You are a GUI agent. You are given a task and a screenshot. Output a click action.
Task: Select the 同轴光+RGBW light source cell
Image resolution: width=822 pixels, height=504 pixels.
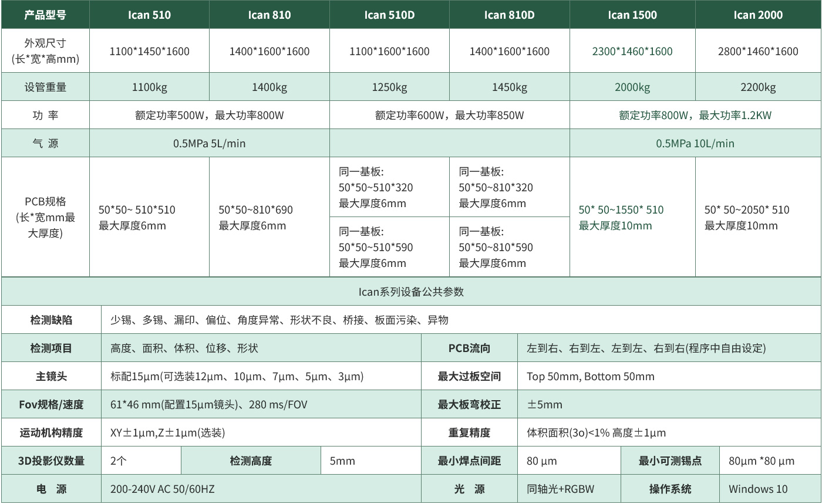(x=560, y=489)
